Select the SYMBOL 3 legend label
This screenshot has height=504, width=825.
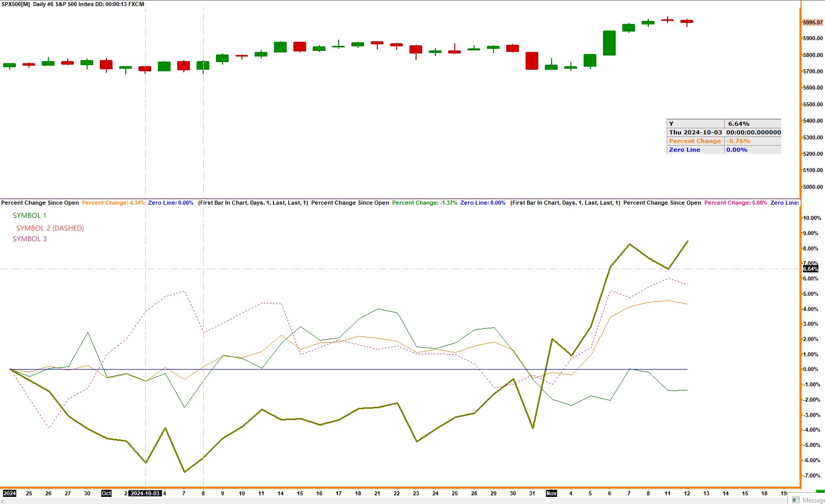click(30, 239)
